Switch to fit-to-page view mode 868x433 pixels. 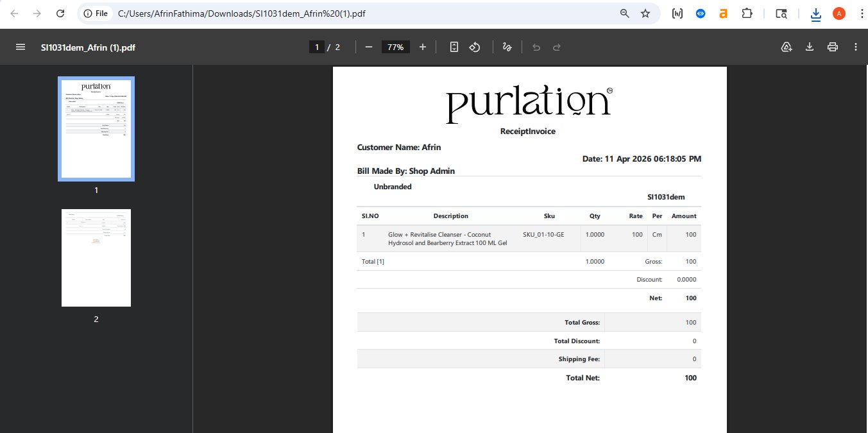click(454, 46)
